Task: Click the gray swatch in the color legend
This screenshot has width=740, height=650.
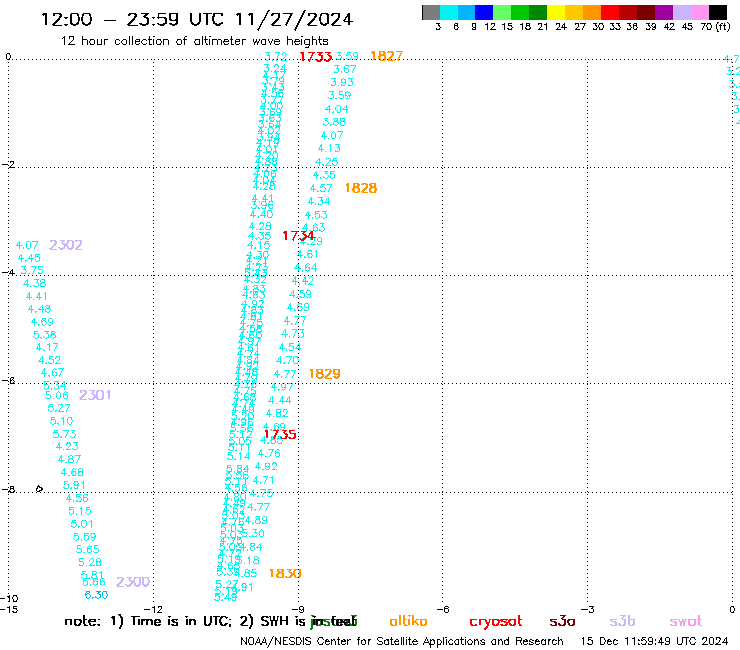Action: [x=431, y=12]
